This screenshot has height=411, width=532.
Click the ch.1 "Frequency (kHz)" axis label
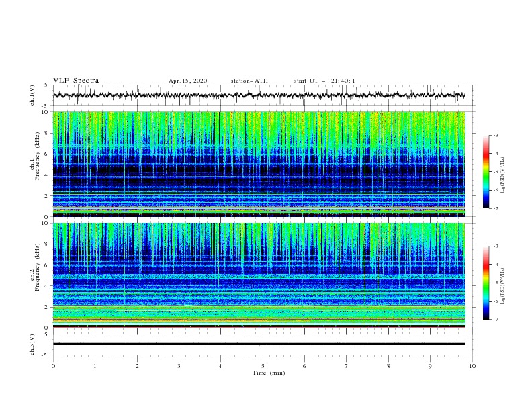coord(37,157)
